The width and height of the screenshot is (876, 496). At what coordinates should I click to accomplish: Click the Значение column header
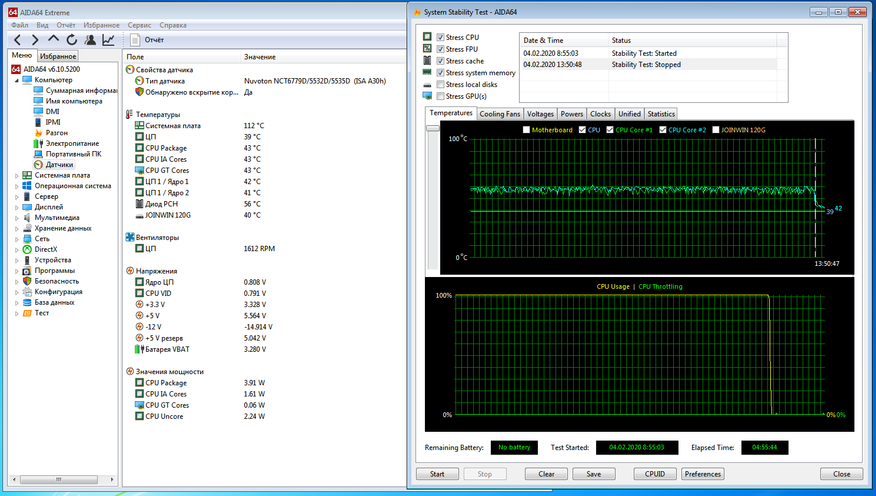(259, 57)
